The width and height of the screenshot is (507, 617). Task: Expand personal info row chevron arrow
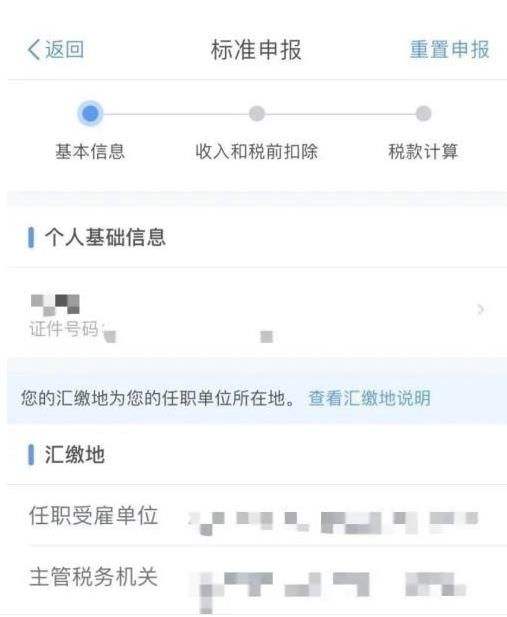coord(480,310)
